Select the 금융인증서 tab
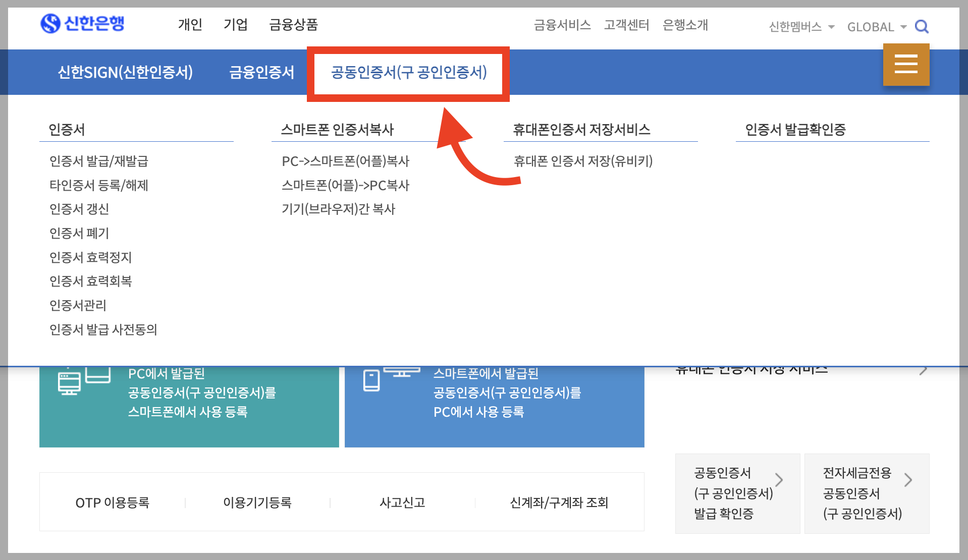 pos(261,72)
